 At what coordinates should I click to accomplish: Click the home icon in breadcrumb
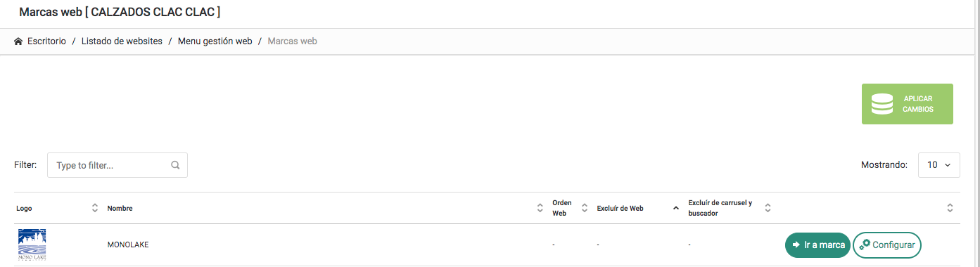coord(18,41)
